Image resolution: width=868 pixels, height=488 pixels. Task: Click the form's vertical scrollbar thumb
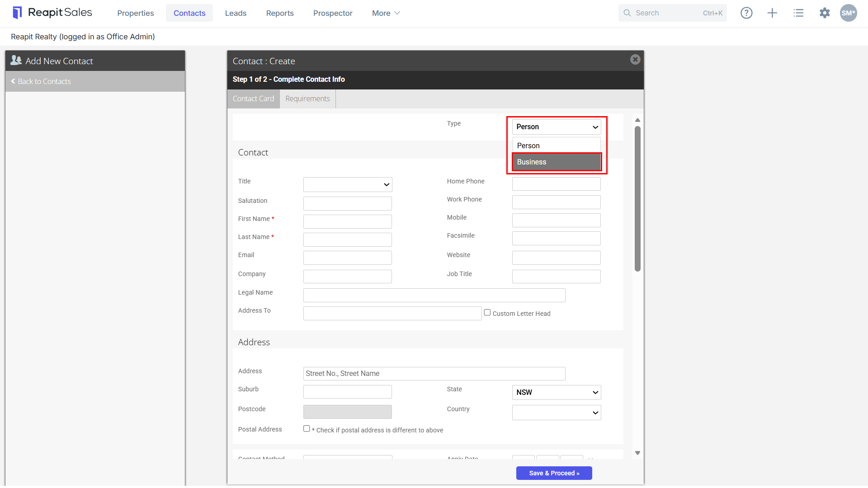point(637,199)
